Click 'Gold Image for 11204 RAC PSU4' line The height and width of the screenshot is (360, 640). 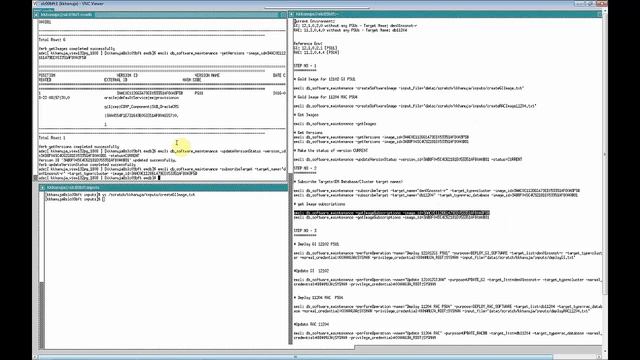tap(326, 97)
